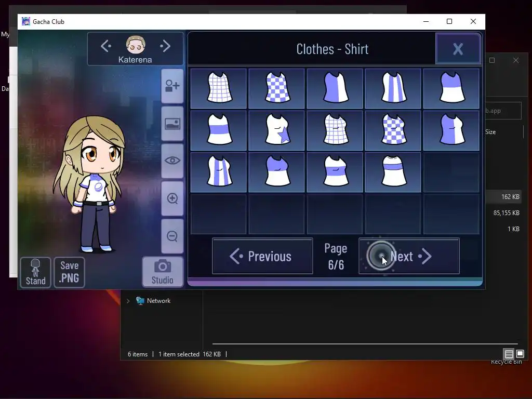This screenshot has width=532, height=399.
Task: Pick the purple-top fitted shirt in row three
Action: 276,172
